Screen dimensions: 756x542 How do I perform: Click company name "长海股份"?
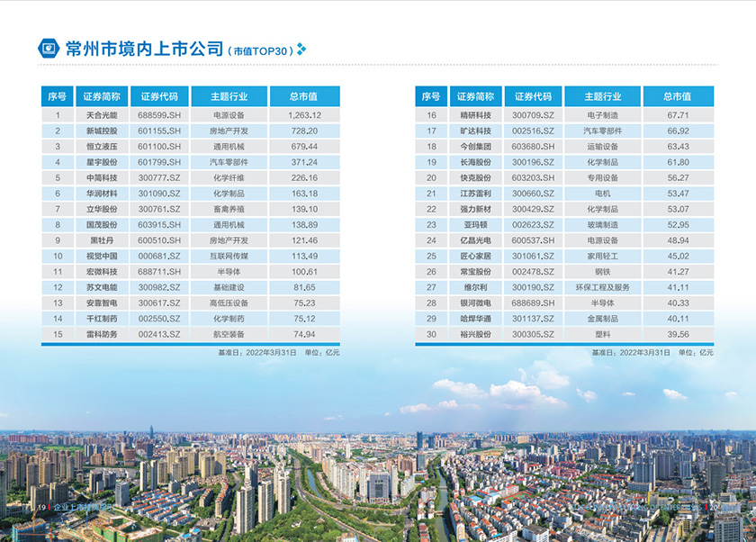tap(476, 162)
